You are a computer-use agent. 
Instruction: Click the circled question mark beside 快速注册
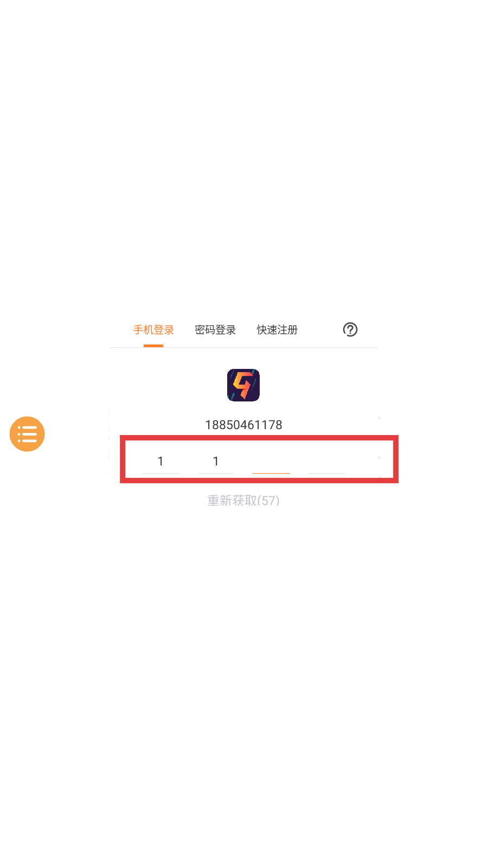coord(350,329)
